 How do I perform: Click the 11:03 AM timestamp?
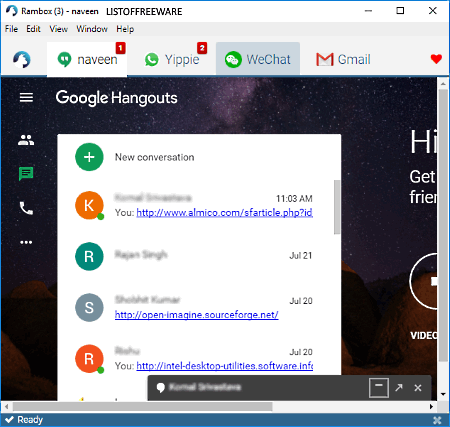pos(294,199)
